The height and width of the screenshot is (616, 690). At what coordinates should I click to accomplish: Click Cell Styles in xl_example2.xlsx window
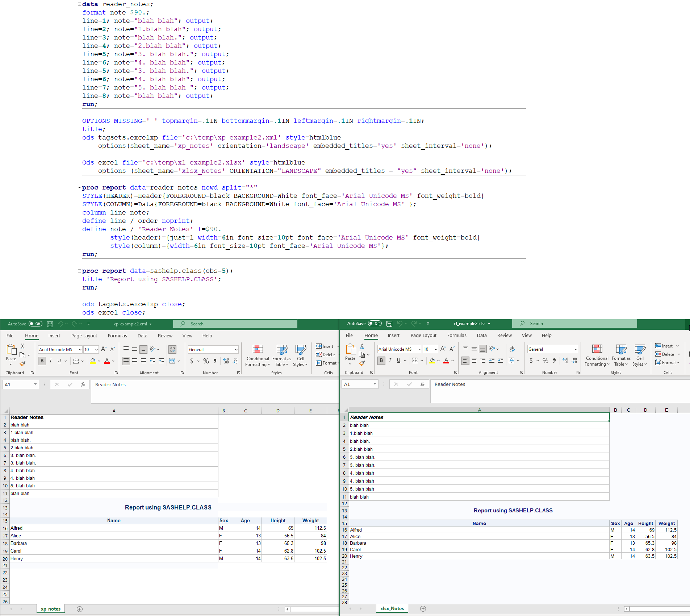(x=640, y=355)
